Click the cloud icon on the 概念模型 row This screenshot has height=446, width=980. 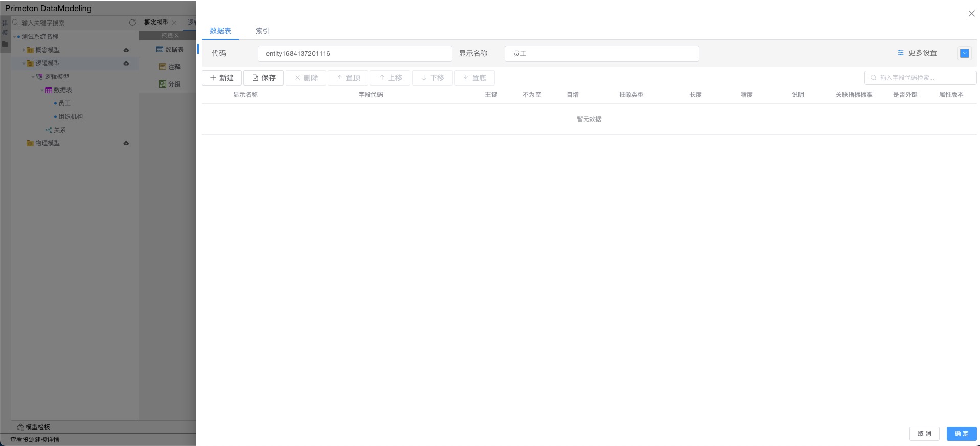[x=126, y=50]
